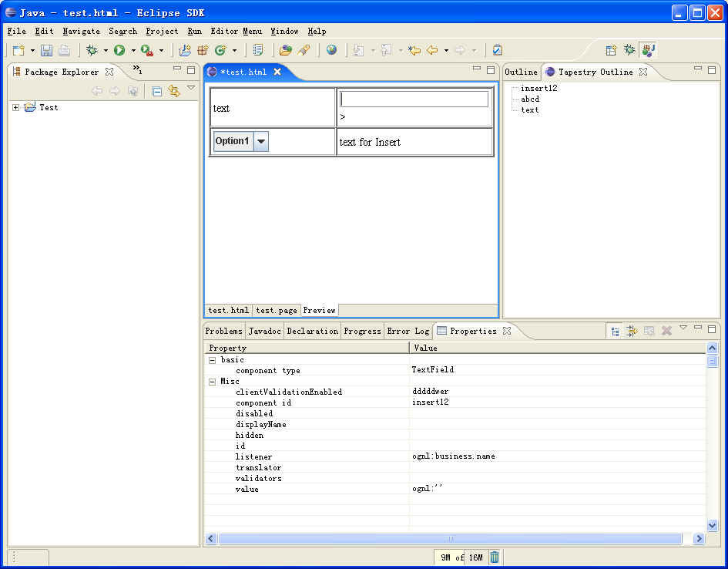Close the Properties view tab

pyautogui.click(x=507, y=331)
